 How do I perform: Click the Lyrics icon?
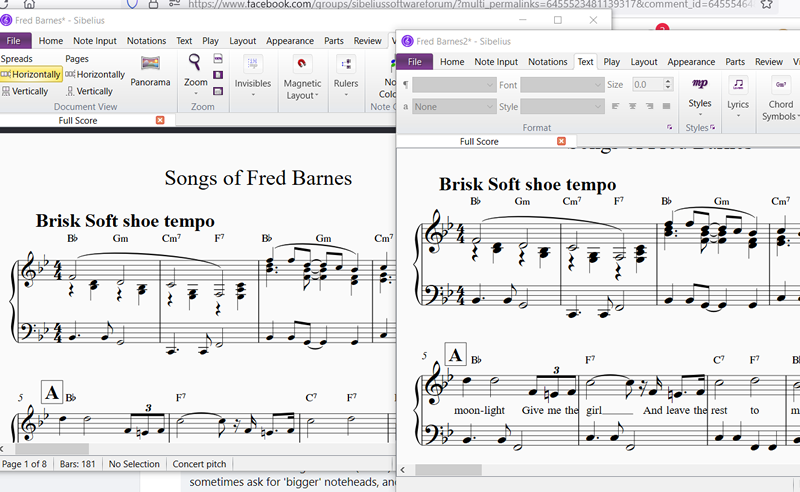point(738,85)
